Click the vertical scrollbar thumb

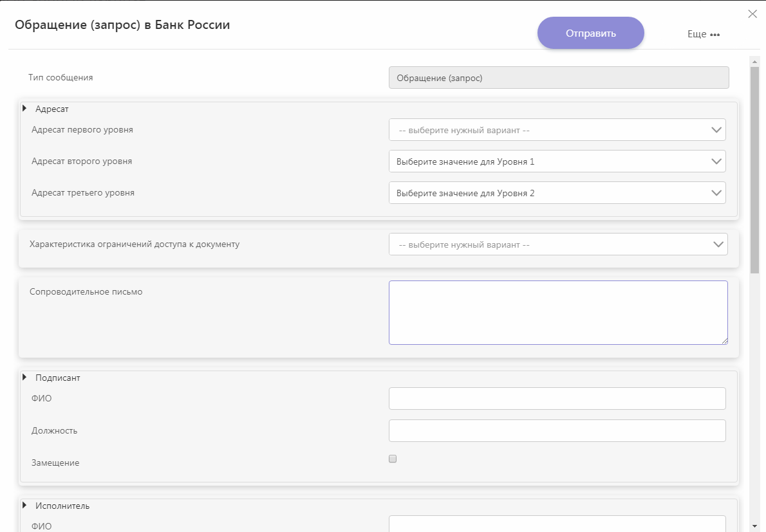click(755, 170)
